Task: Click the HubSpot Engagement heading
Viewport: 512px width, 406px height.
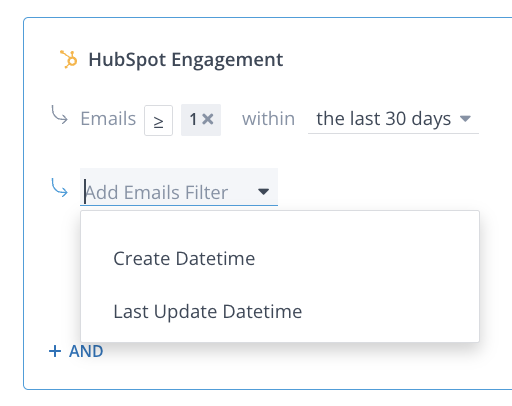Action: tap(186, 60)
